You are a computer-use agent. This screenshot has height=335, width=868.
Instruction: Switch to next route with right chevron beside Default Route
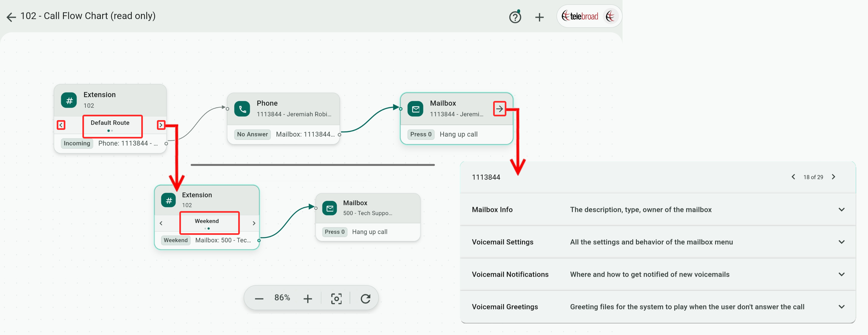tap(161, 125)
